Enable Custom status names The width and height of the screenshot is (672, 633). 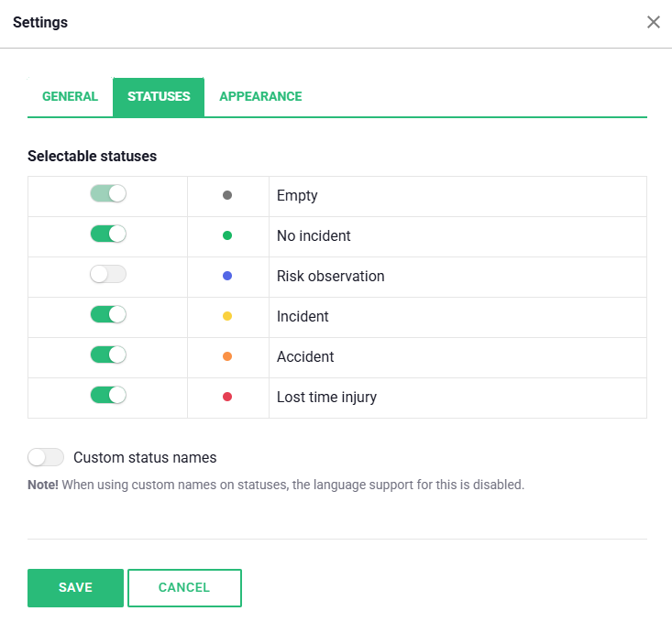click(x=46, y=457)
